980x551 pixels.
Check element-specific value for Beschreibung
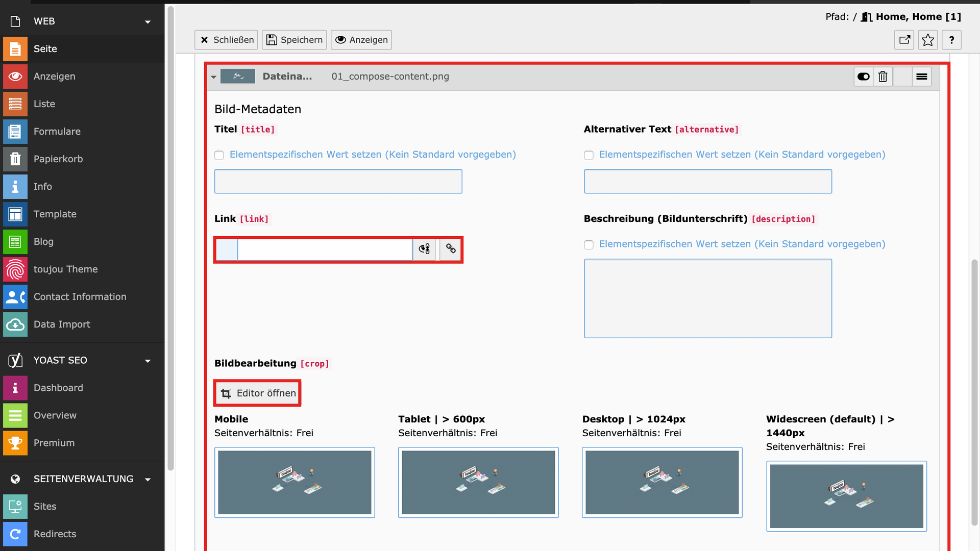pos(589,245)
